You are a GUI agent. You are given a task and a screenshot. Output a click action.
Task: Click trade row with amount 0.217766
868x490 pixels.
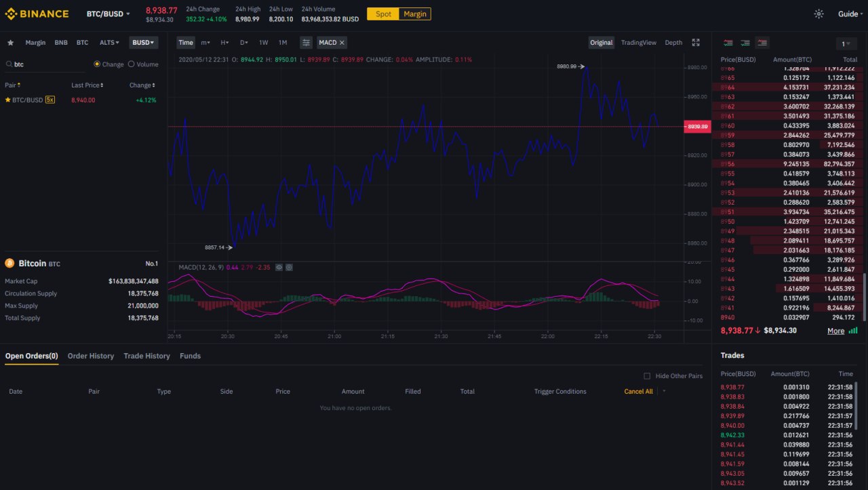787,415
